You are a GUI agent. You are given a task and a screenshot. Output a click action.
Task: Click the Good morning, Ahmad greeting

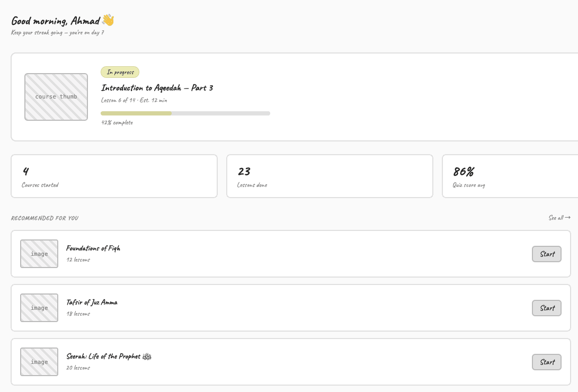[x=56, y=21]
